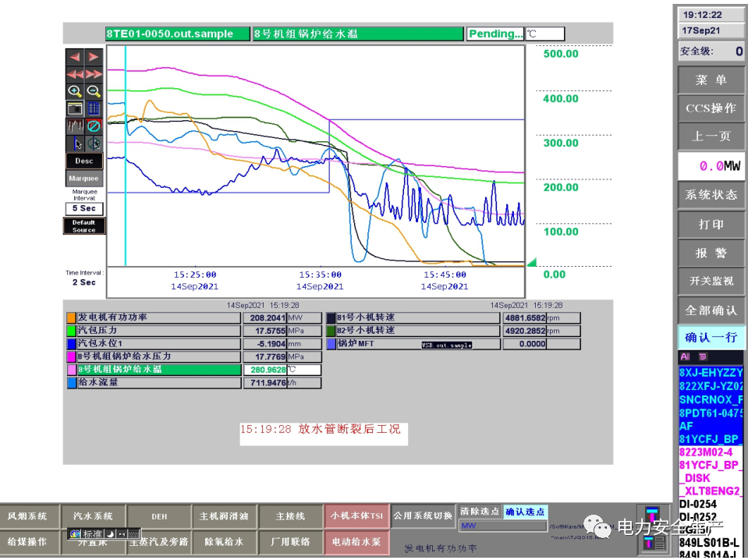748x560 pixels.
Task: Click the violet swatch for 锅炉MFT
Action: 331,343
